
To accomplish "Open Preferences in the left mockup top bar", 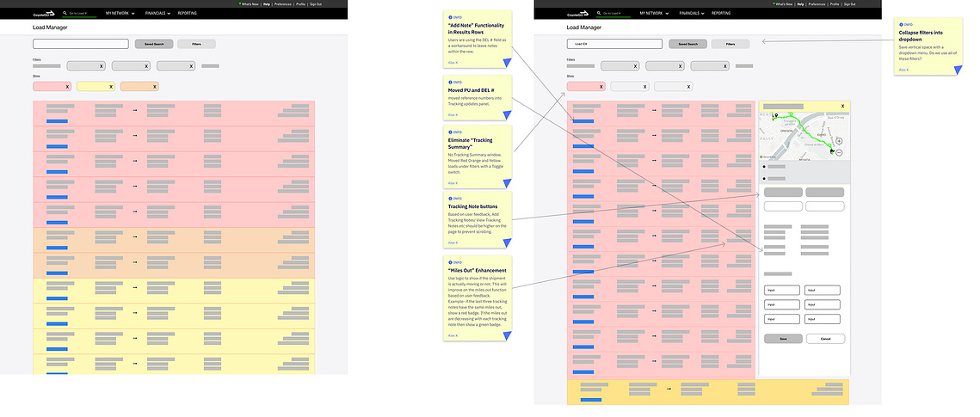I will (x=283, y=3).
